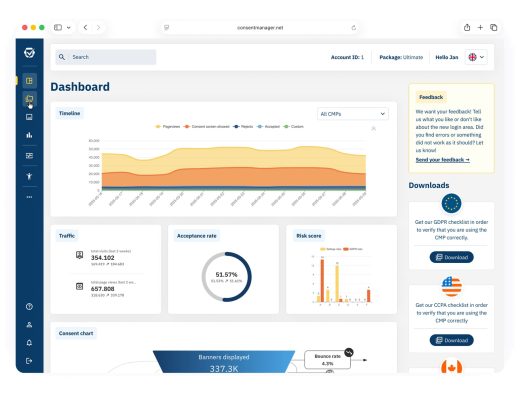Follow the Send your feedback link
Viewport: 520px width, 397px height.
[x=443, y=160]
